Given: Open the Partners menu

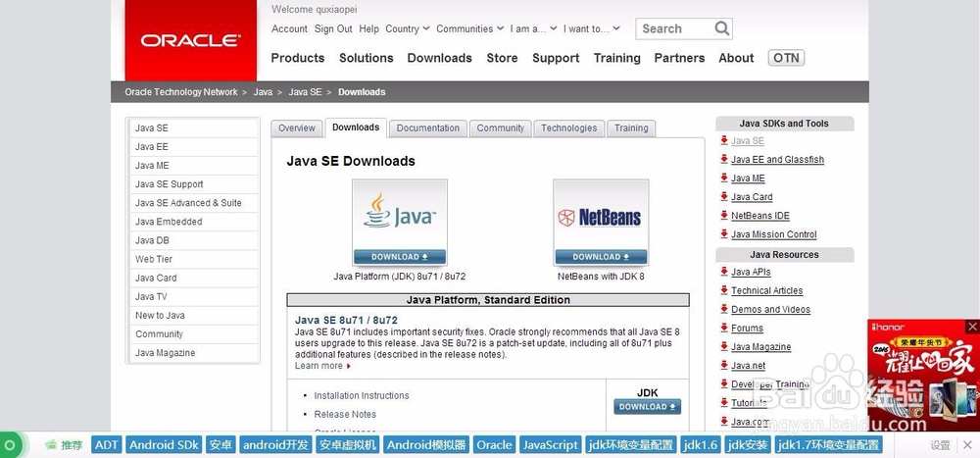Looking at the screenshot, I should coord(679,58).
